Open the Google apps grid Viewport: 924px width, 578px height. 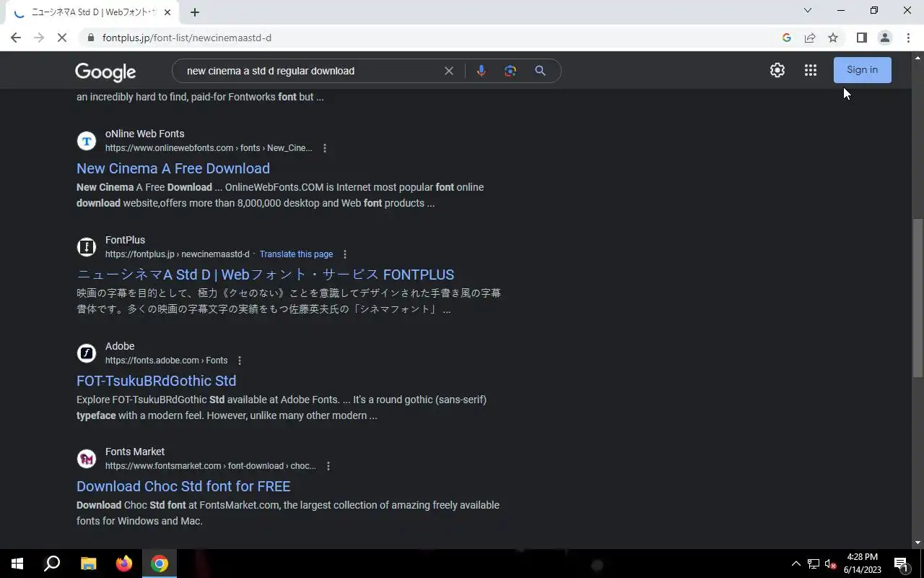pyautogui.click(x=811, y=70)
